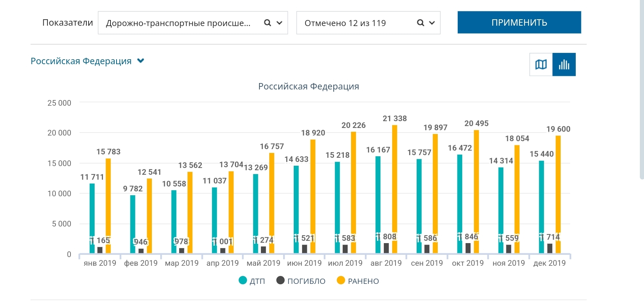Image resolution: width=644 pixels, height=305 pixels.
Task: Select the August 2019 injured bar (21 338)
Action: point(394,181)
